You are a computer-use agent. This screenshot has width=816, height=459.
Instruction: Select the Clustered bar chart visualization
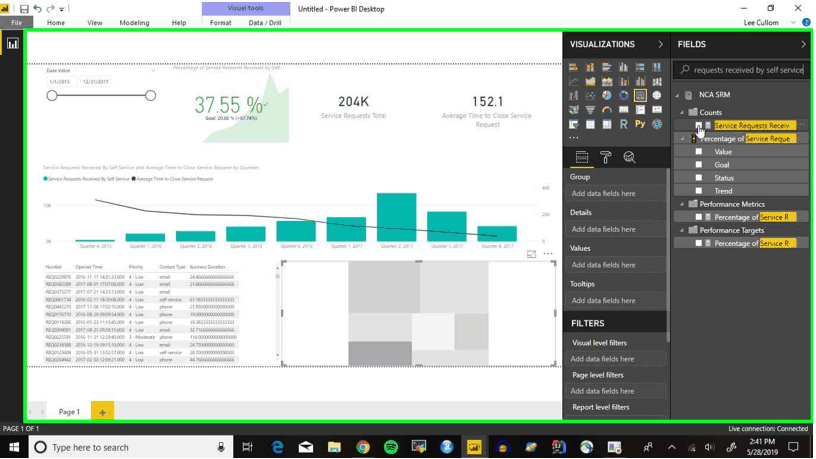point(607,67)
